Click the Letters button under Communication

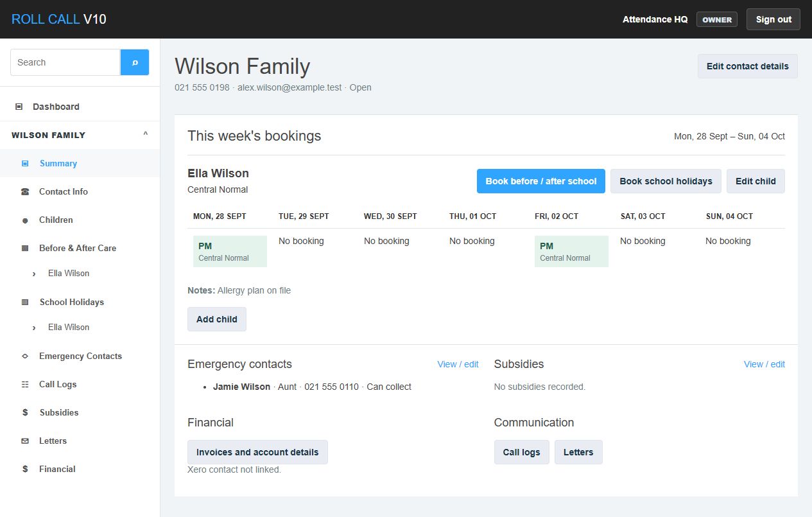[x=578, y=452]
